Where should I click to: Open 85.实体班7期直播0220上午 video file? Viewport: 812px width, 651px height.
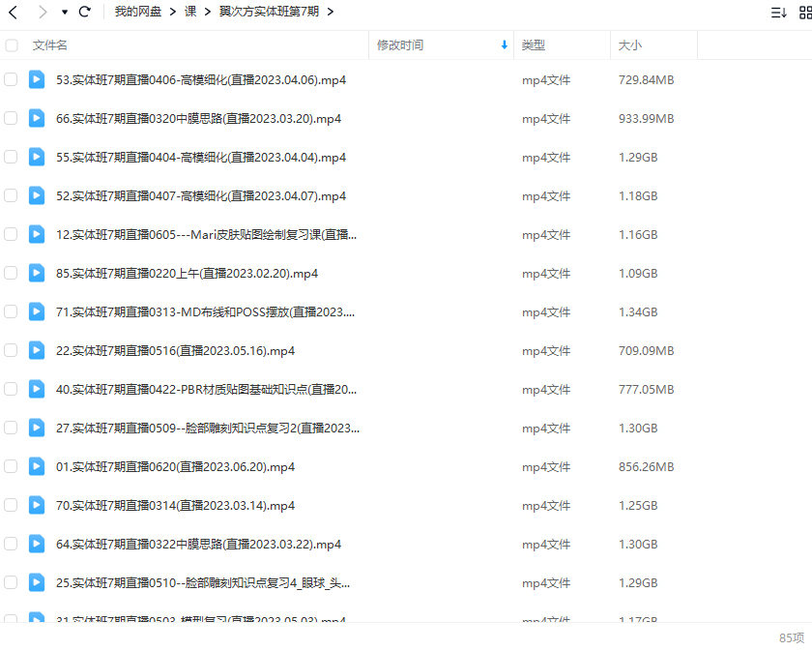188,273
